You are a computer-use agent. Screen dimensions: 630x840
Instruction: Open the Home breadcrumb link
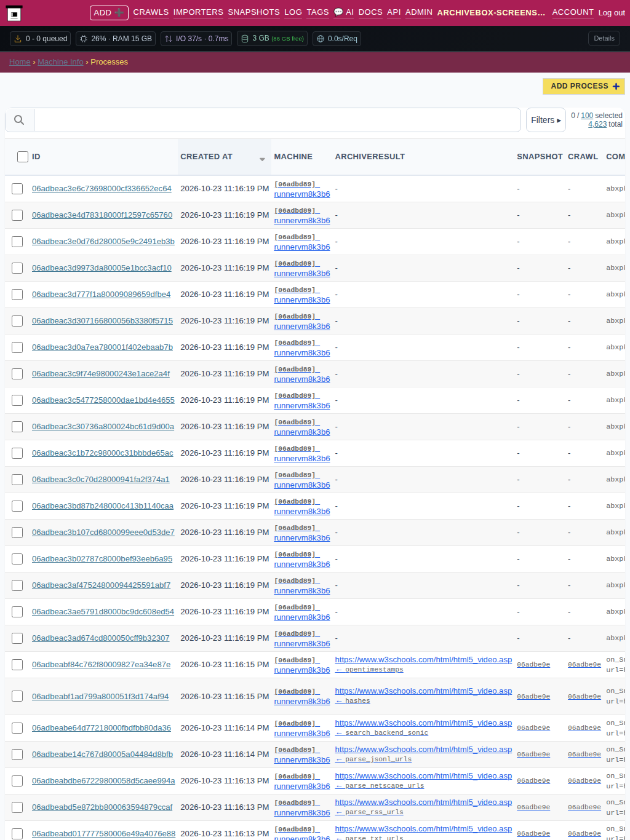pos(20,62)
